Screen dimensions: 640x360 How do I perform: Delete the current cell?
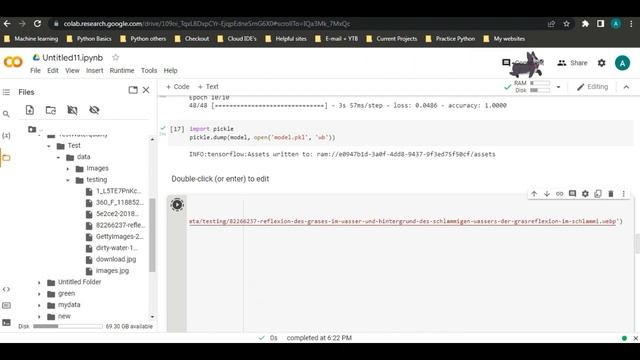coord(611,193)
